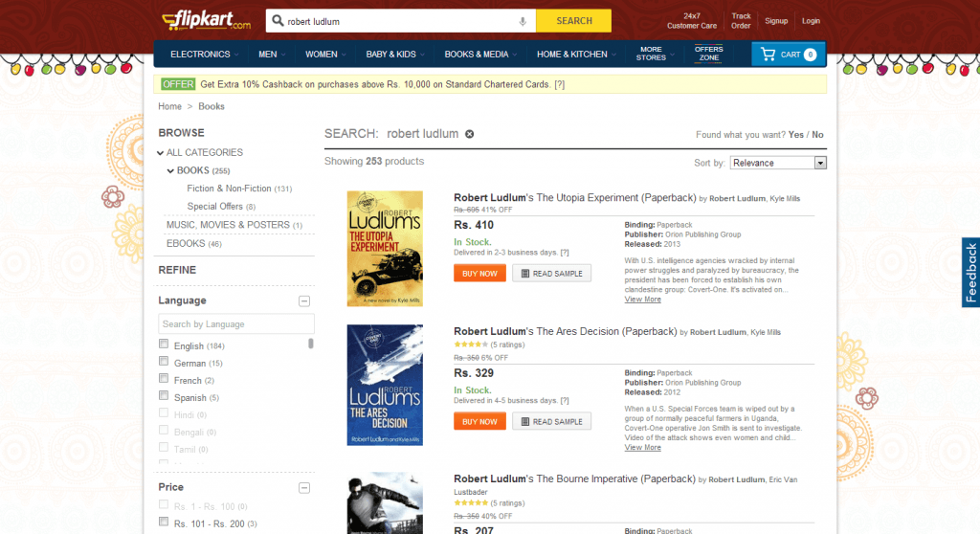Image resolution: width=980 pixels, height=534 pixels.
Task: View More for Ares Decision description
Action: 642,448
